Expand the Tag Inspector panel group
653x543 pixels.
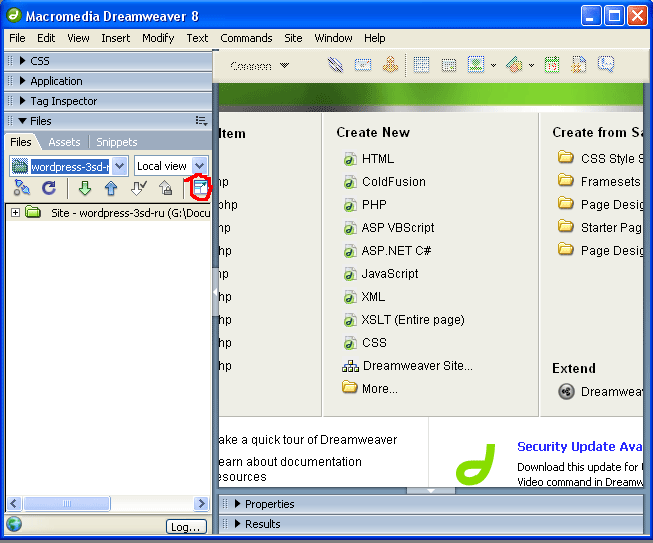coord(23,101)
